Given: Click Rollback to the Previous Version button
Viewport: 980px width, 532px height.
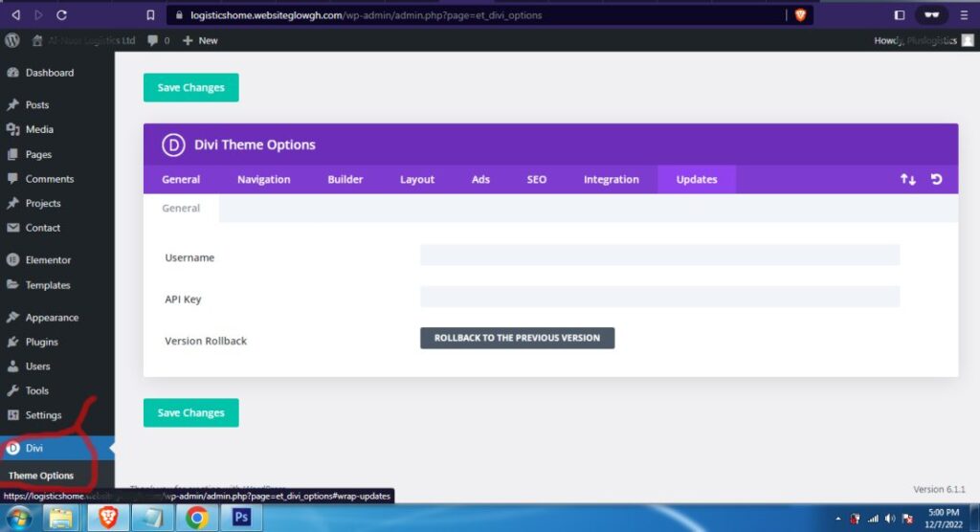Looking at the screenshot, I should coord(517,339).
